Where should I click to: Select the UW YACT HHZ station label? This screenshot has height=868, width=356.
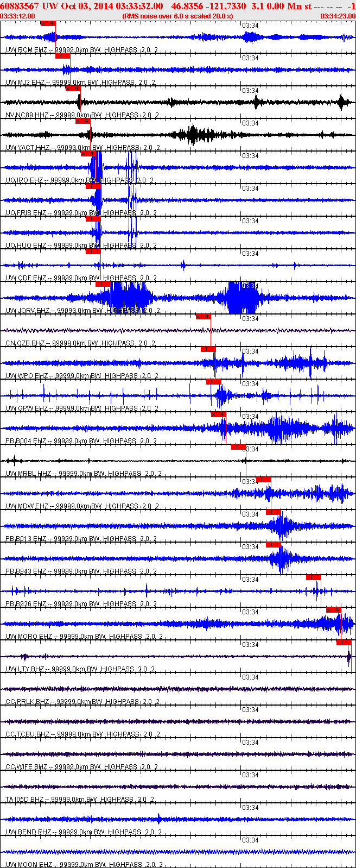(82, 148)
